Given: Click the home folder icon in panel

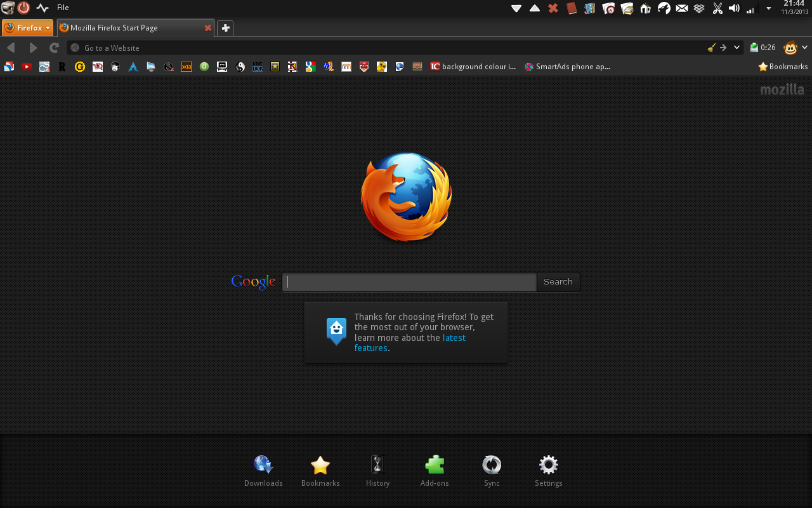Looking at the screenshot, I should (x=646, y=8).
